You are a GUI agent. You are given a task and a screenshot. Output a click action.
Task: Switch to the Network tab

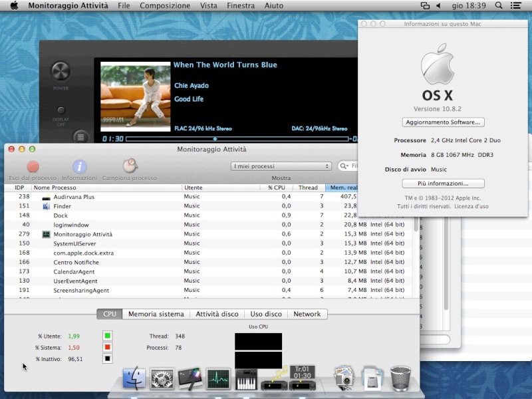(x=307, y=314)
